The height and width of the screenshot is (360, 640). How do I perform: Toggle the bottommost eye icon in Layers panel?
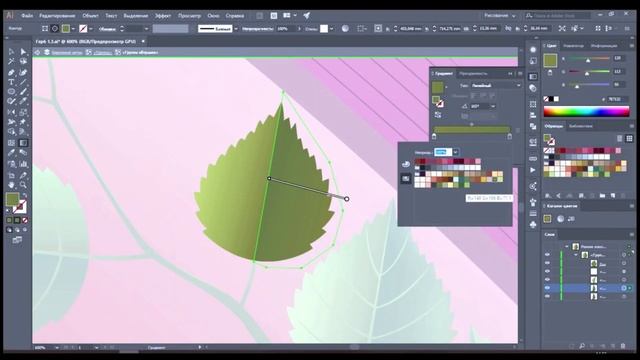547,296
